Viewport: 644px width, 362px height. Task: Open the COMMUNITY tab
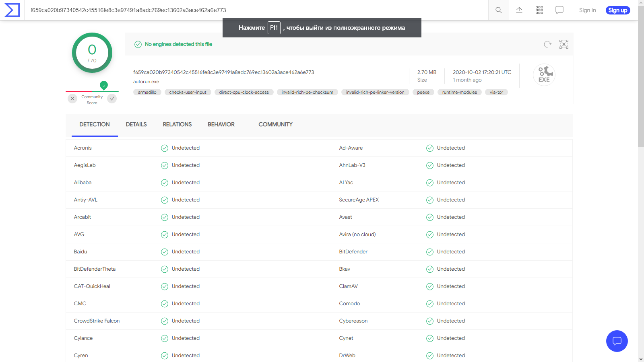(275, 125)
